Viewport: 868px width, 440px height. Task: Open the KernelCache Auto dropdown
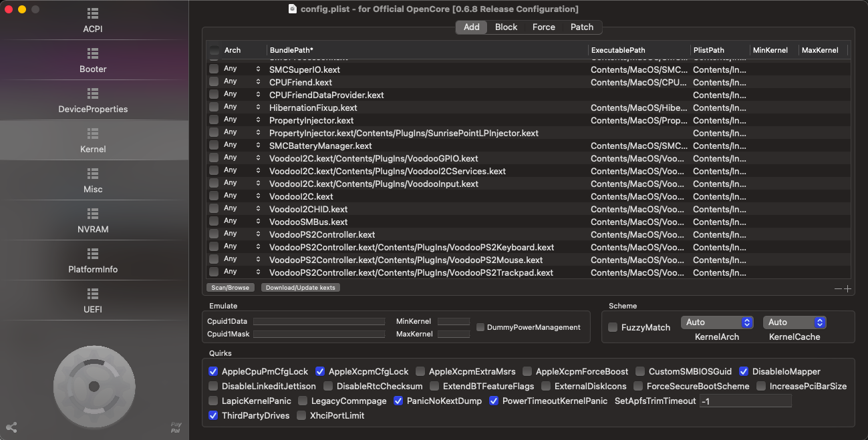[x=794, y=322]
